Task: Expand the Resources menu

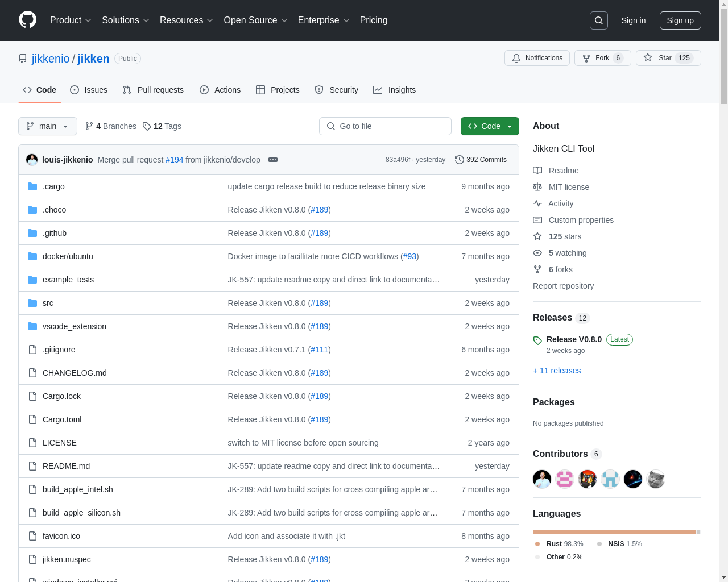Action: tap(187, 20)
